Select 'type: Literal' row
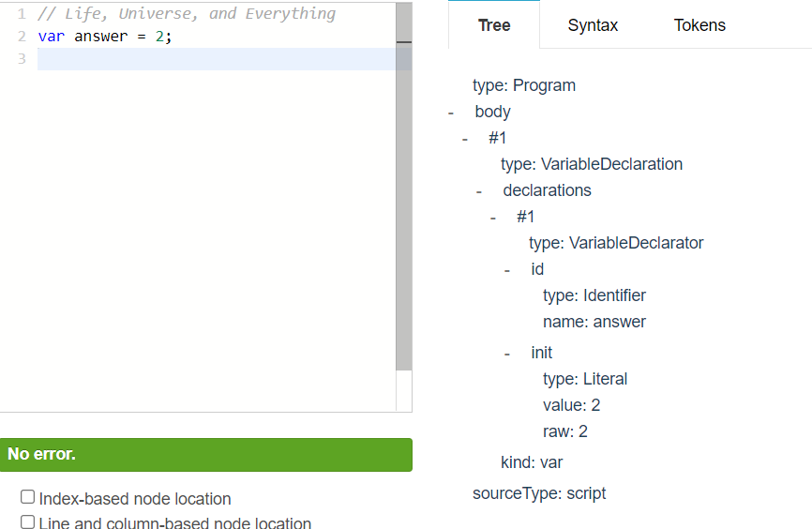 pyautogui.click(x=585, y=379)
